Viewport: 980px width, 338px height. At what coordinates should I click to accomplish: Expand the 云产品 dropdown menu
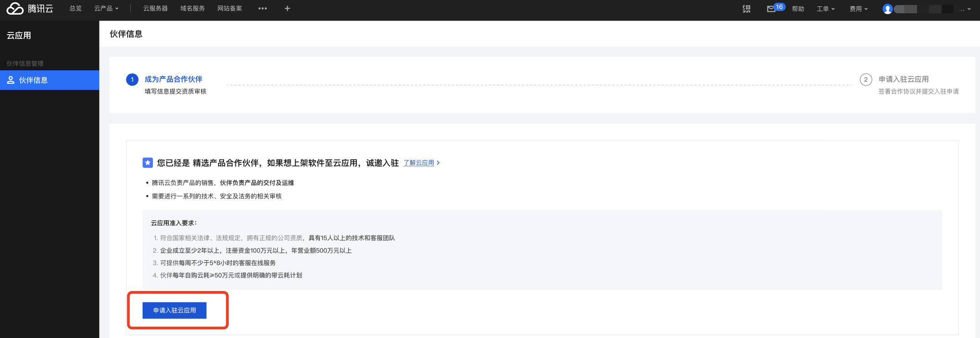coord(106,9)
